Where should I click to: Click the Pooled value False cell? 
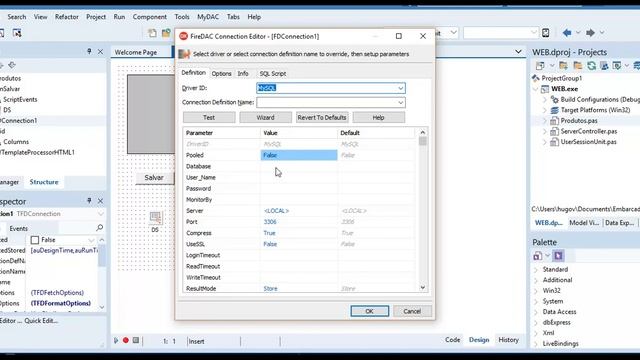pos(299,155)
